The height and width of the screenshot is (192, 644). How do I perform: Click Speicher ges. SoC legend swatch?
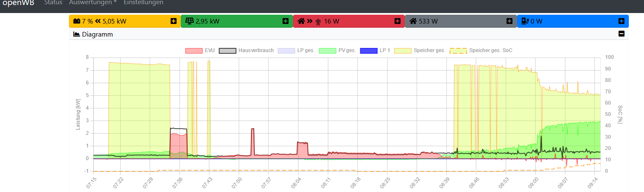tap(458, 50)
